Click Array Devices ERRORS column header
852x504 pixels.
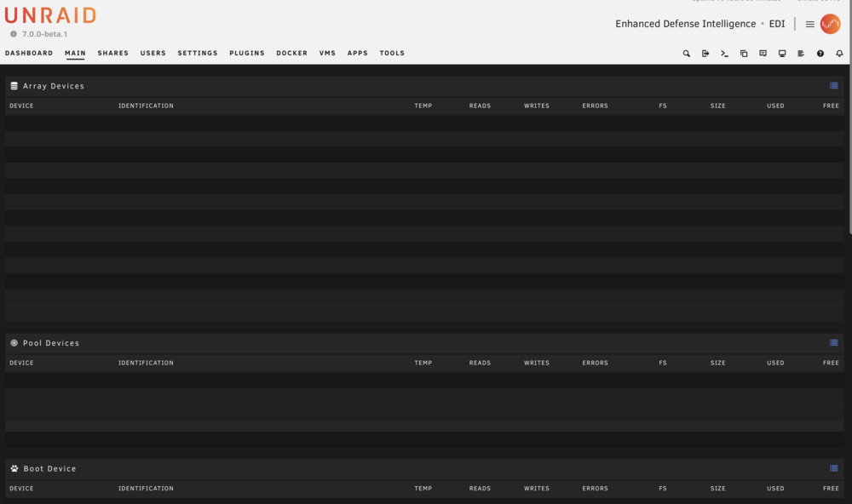pos(595,106)
